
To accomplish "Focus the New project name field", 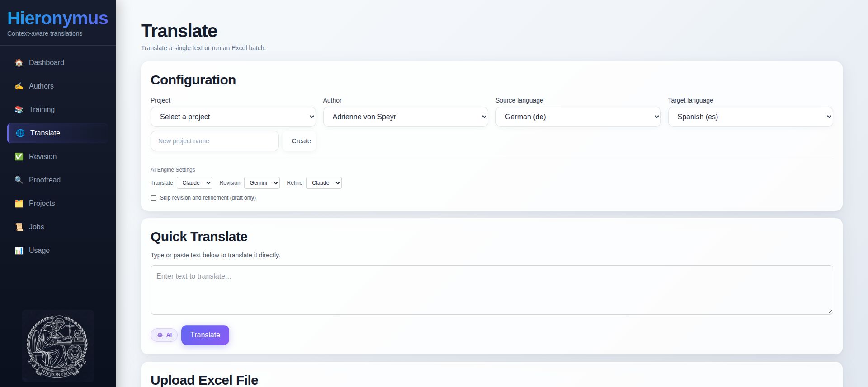I will coord(215,141).
